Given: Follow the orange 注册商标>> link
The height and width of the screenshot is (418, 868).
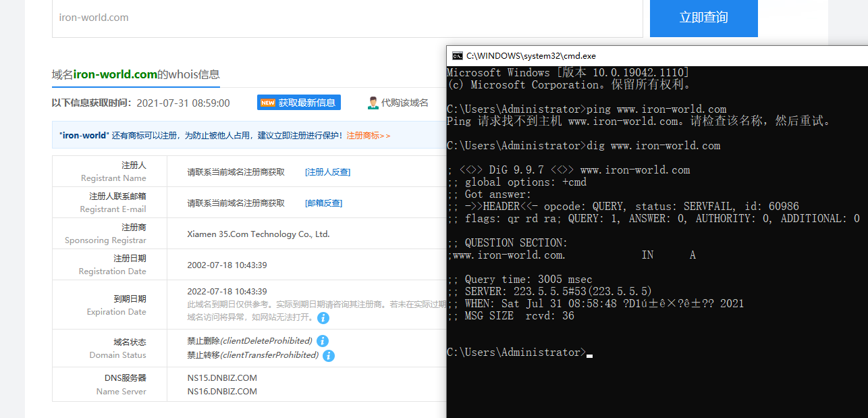Looking at the screenshot, I should (x=368, y=136).
